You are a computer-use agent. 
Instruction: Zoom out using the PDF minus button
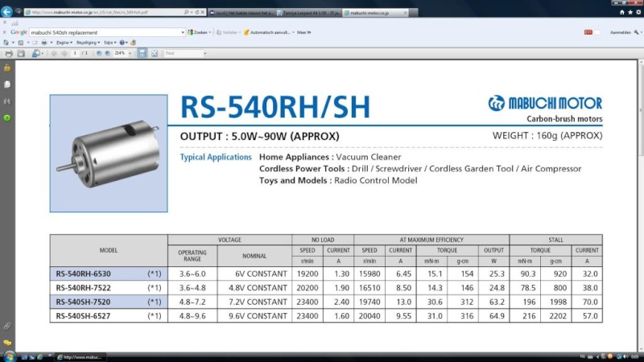point(98,53)
